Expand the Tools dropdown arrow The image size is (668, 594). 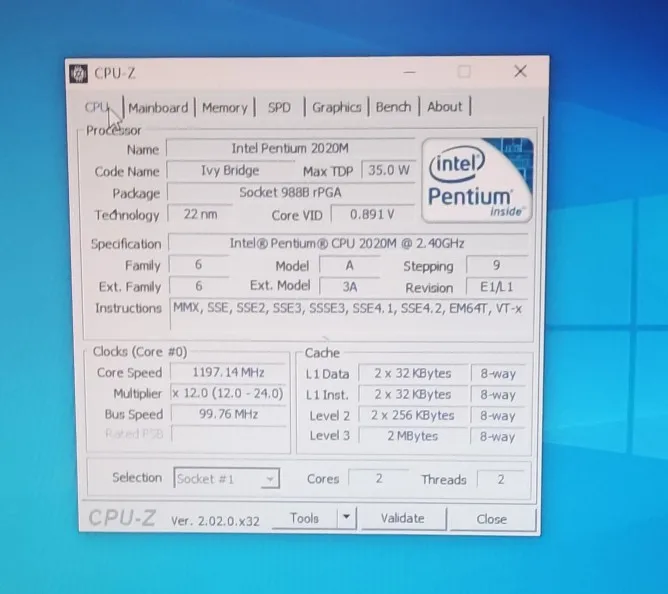pos(346,518)
